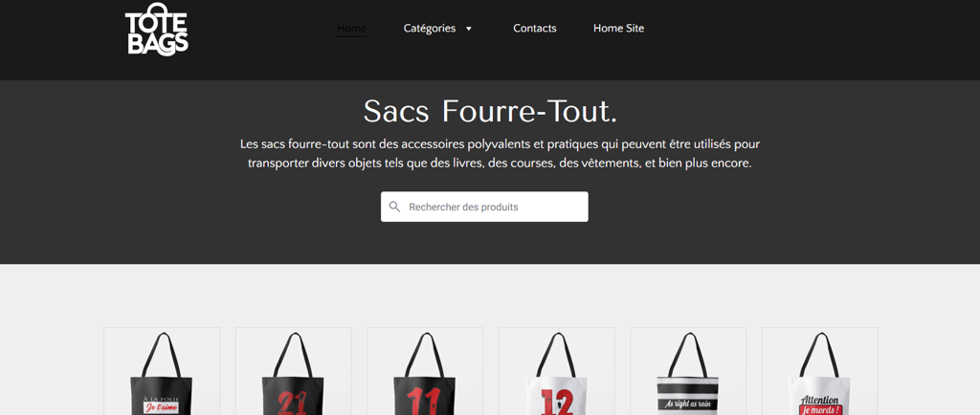Viewport: 980px width, 415px height.
Task: Click the handle of the 'Attention' bag
Action: tap(819, 355)
